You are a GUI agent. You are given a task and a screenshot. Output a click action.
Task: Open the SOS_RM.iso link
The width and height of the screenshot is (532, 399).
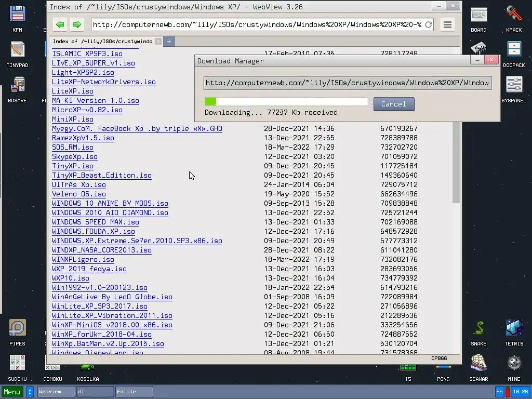tap(73, 147)
